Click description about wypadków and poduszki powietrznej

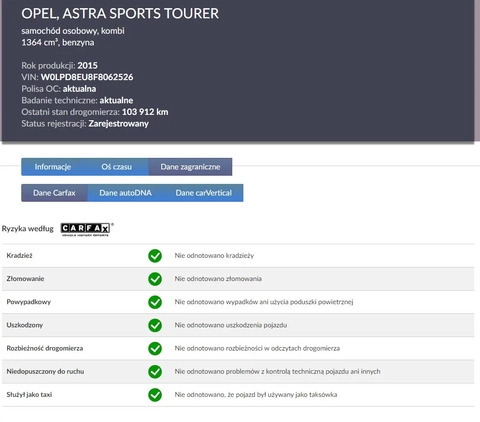point(264,302)
